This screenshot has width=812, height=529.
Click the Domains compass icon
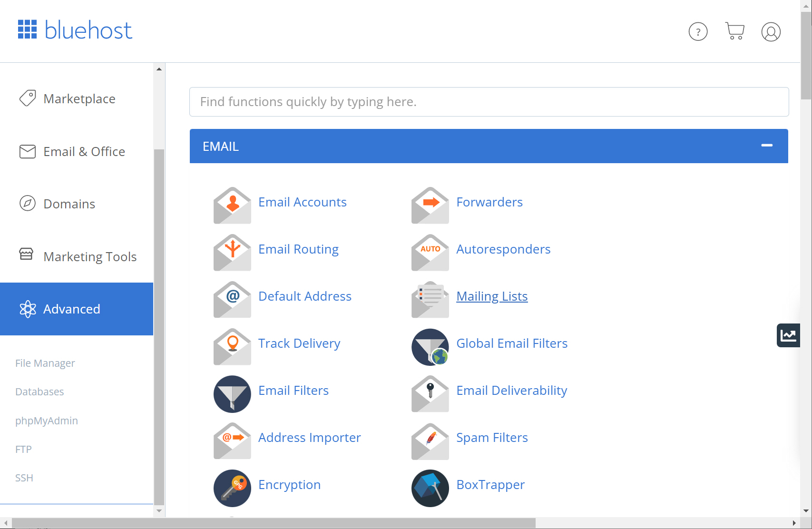click(28, 203)
